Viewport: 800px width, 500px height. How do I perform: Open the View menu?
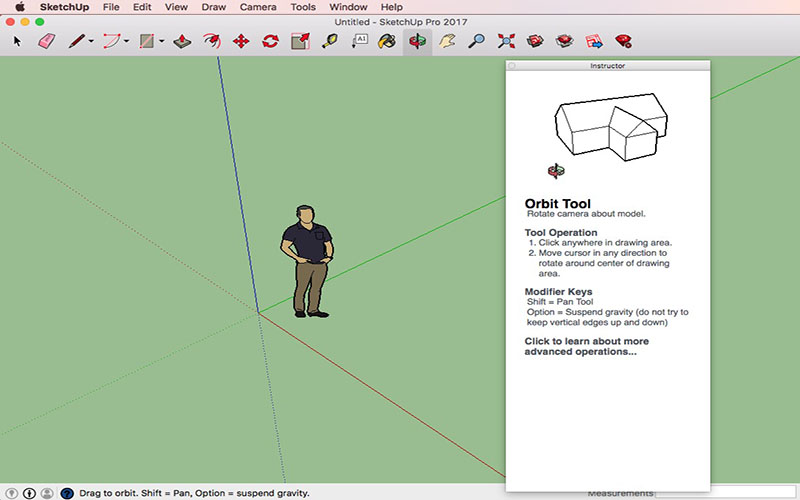tap(176, 7)
